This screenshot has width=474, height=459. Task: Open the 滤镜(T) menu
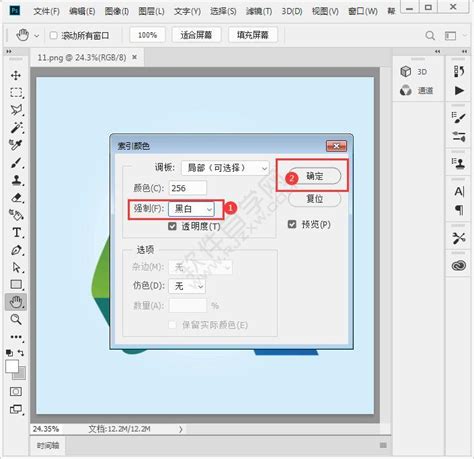259,11
